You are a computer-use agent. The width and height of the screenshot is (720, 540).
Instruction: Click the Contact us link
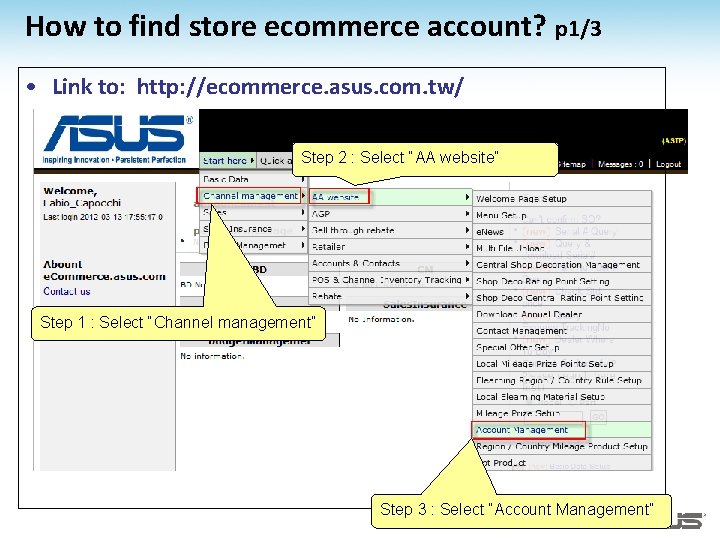click(x=67, y=292)
